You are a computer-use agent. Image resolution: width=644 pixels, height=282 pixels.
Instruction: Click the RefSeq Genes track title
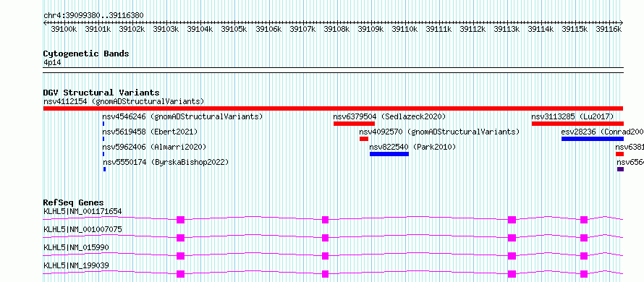click(x=73, y=202)
